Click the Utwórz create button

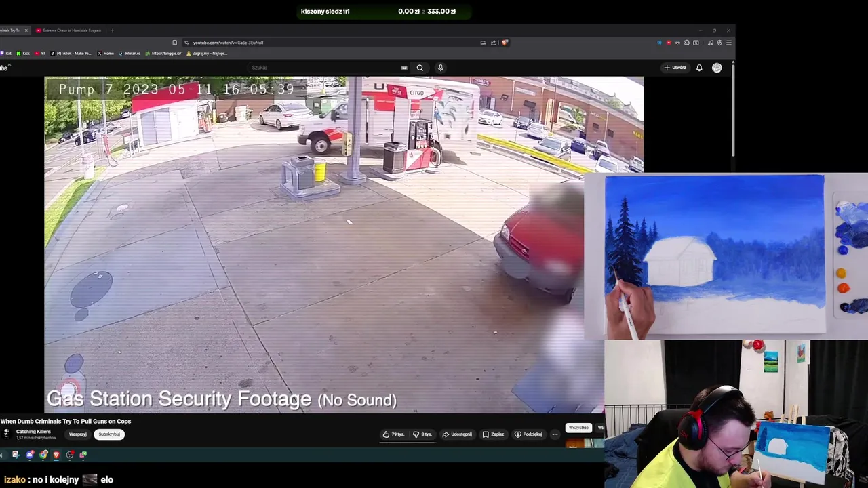tap(675, 68)
